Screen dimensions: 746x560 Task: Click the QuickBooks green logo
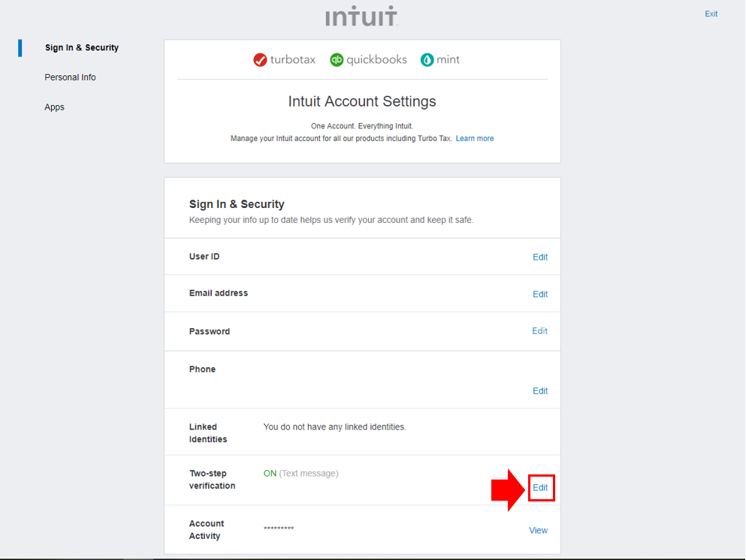(337, 60)
